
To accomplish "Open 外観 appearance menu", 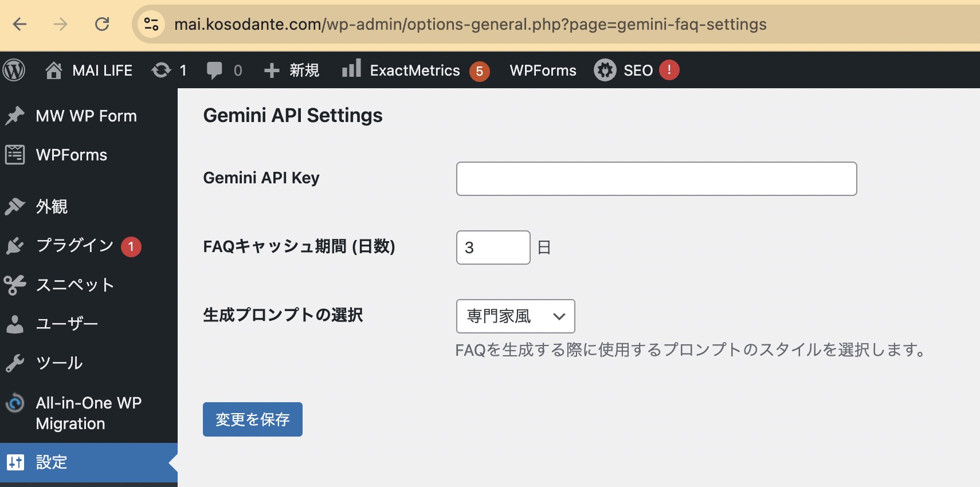I will (x=52, y=206).
